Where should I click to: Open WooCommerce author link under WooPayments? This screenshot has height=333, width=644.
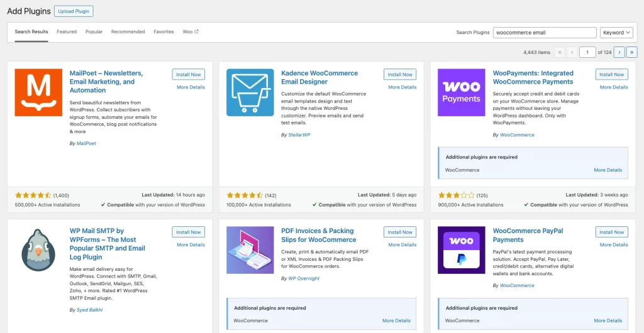point(517,135)
